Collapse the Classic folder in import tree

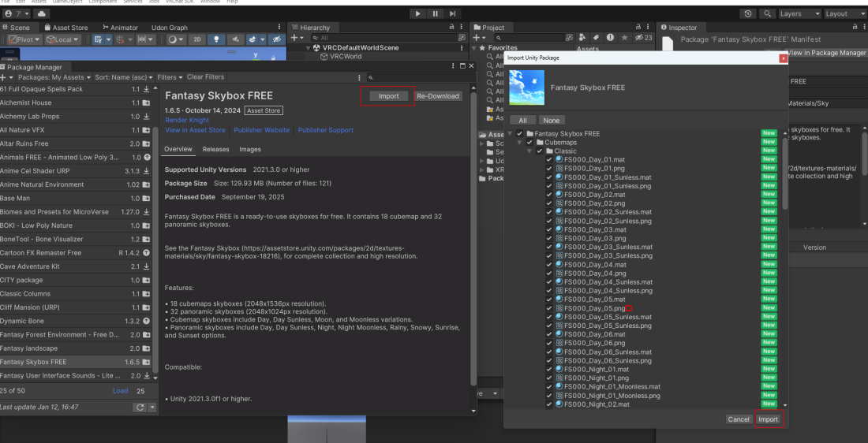tap(529, 151)
